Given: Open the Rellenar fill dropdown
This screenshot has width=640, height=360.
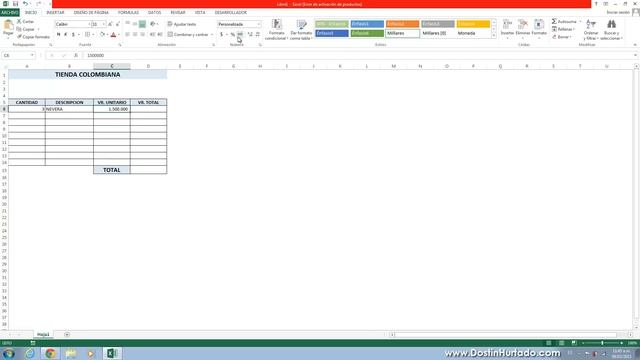Looking at the screenshot, I should point(563,29).
